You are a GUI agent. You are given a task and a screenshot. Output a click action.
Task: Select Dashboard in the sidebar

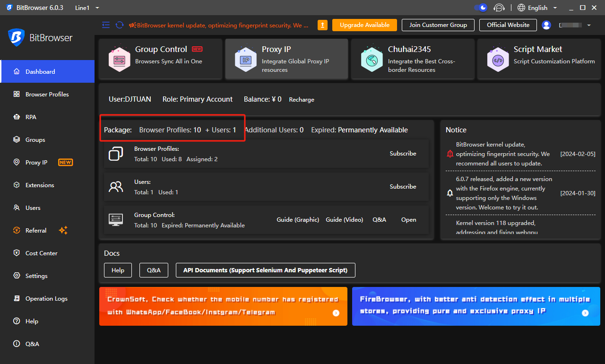47,71
